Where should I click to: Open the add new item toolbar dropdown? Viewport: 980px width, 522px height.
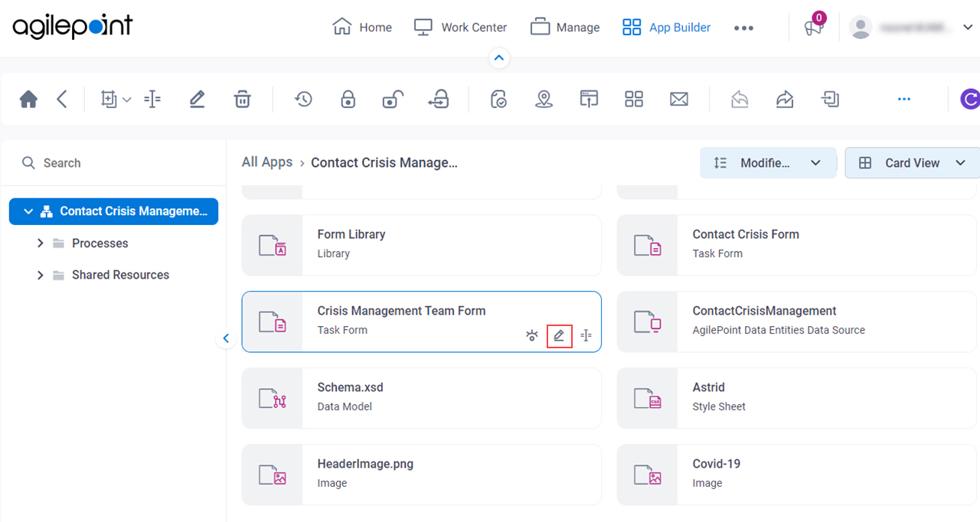[116, 99]
